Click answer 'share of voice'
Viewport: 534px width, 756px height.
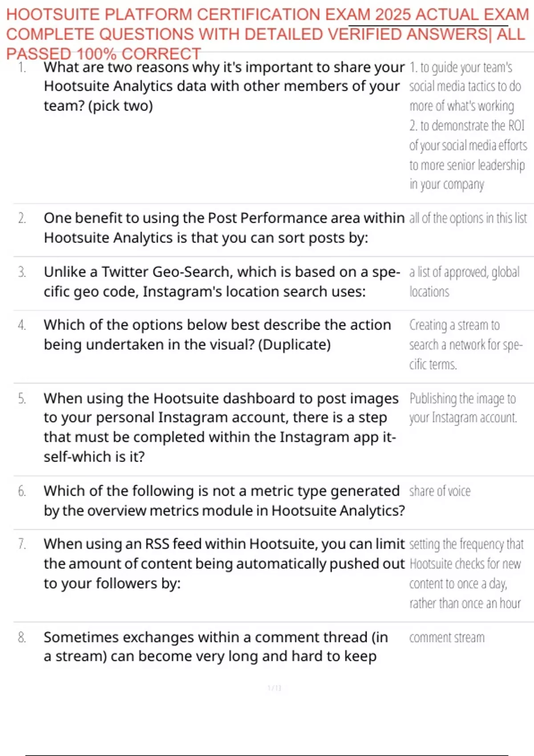[440, 491]
